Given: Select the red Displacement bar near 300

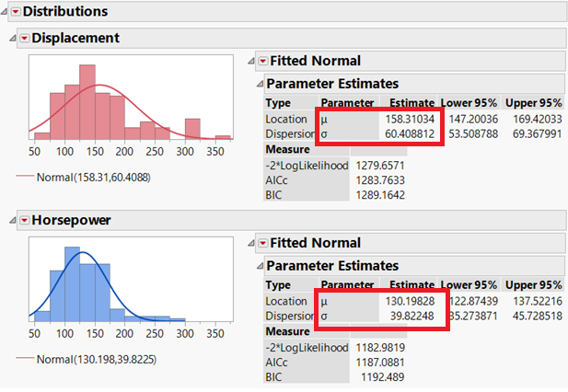Looking at the screenshot, I should [192, 129].
